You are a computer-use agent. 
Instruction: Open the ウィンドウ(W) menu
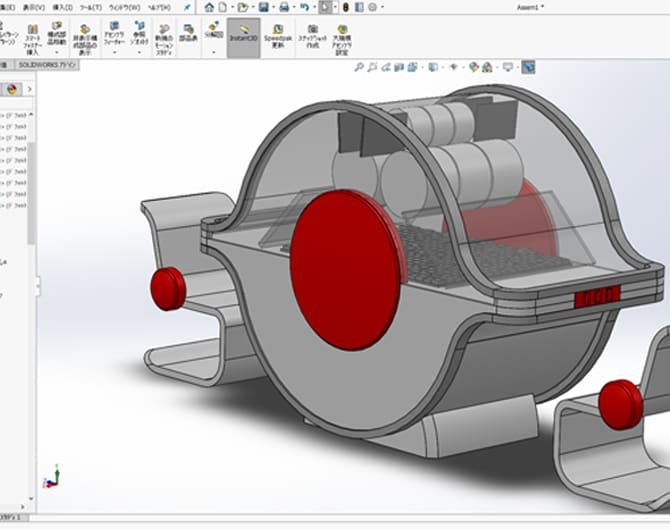124,8
